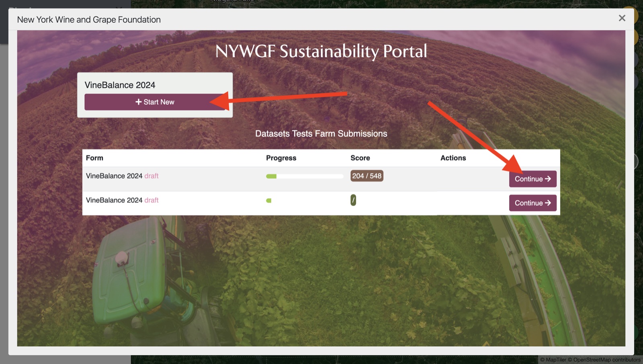
Task: Click the Progress column header
Action: pyautogui.click(x=281, y=158)
